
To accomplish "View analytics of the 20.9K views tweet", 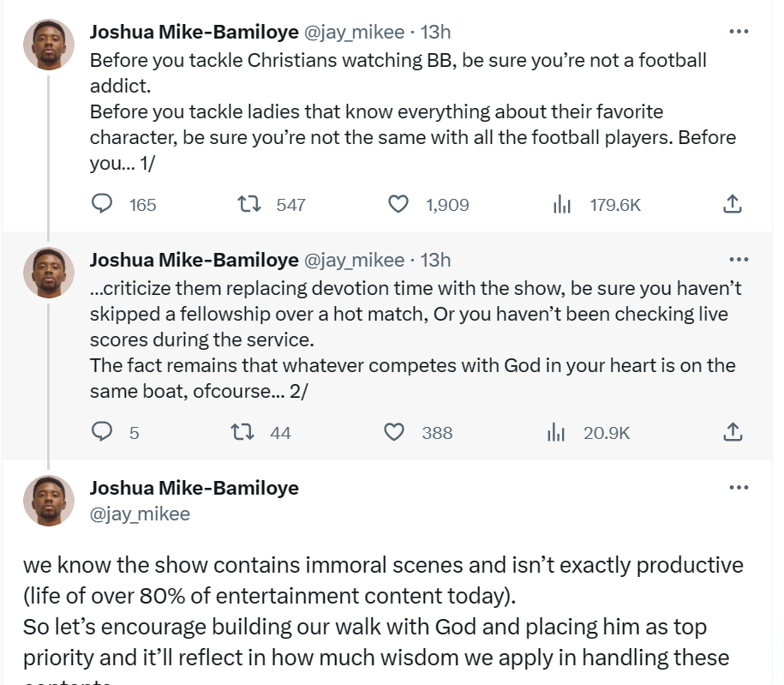I will click(557, 432).
